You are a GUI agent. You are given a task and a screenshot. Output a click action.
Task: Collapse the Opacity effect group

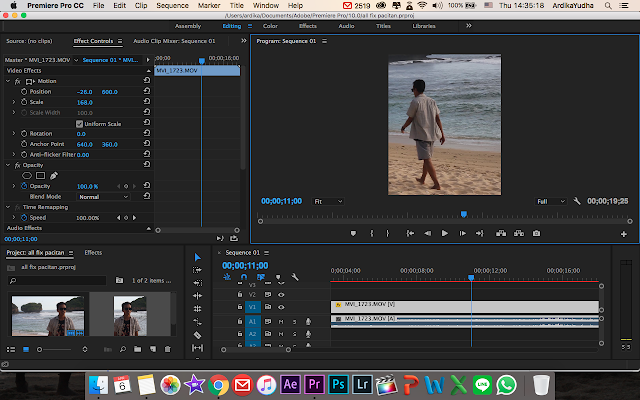8,165
